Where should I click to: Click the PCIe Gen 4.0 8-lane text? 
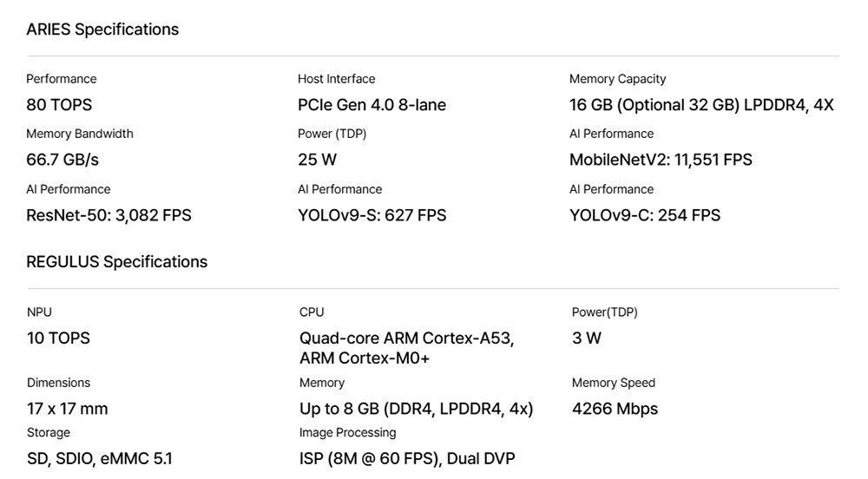pos(372,105)
